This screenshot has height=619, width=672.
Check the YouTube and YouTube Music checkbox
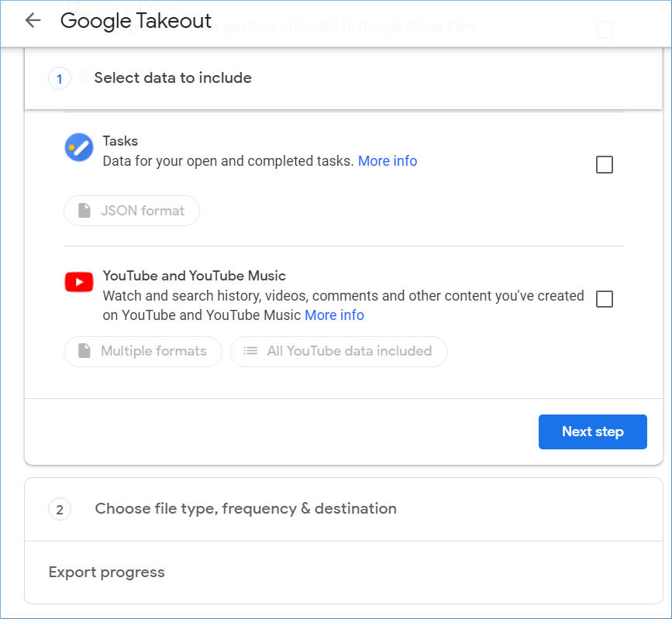tap(605, 299)
